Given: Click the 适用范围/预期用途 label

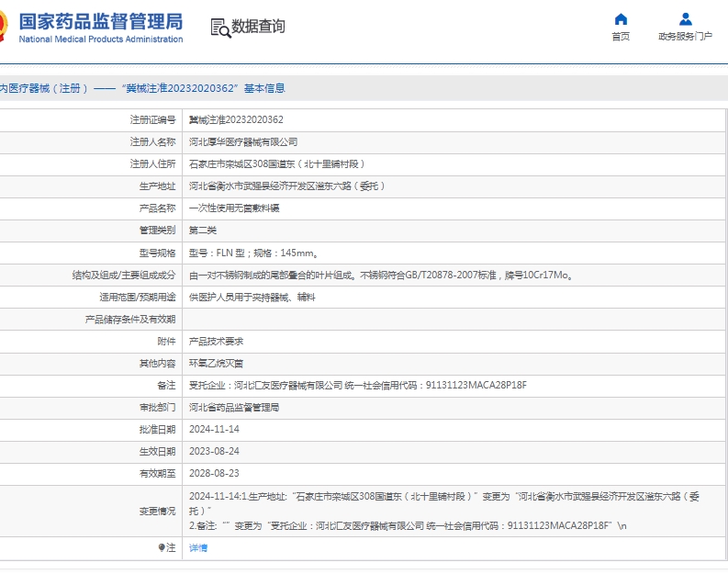Looking at the screenshot, I should tap(138, 298).
